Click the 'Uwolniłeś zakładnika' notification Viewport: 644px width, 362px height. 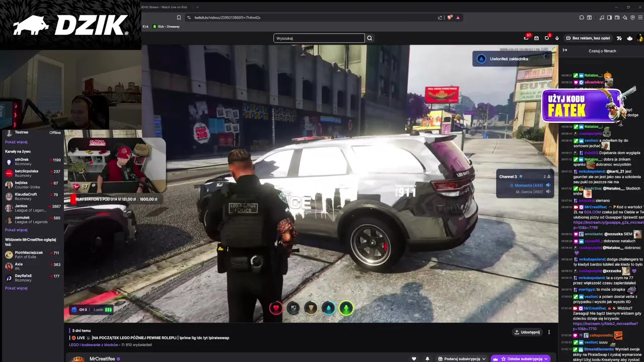512,59
